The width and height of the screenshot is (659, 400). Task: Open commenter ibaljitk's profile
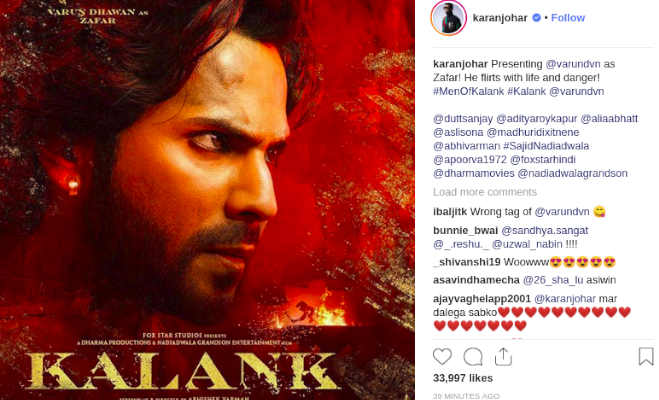click(x=450, y=212)
